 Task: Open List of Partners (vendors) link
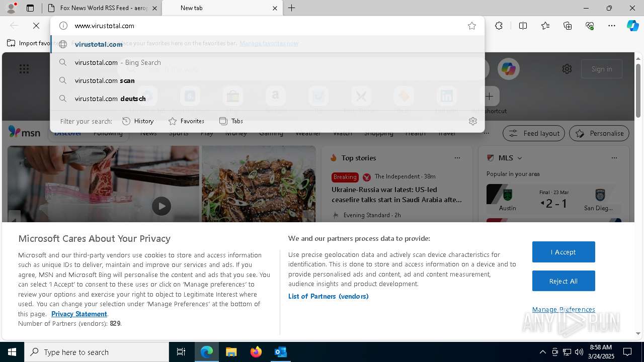[x=329, y=296]
